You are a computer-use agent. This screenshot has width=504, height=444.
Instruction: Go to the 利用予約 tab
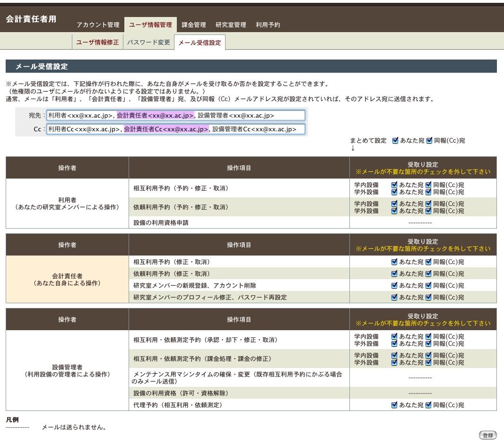(x=268, y=25)
